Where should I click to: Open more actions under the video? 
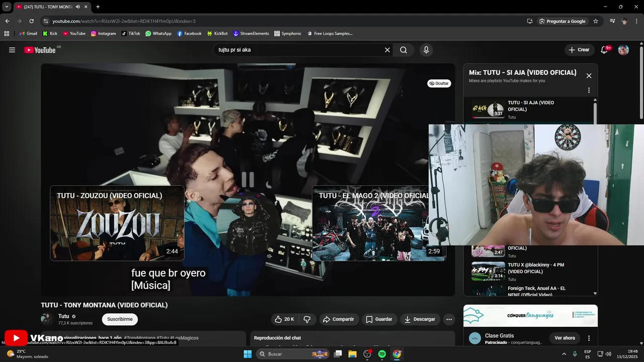tap(449, 319)
